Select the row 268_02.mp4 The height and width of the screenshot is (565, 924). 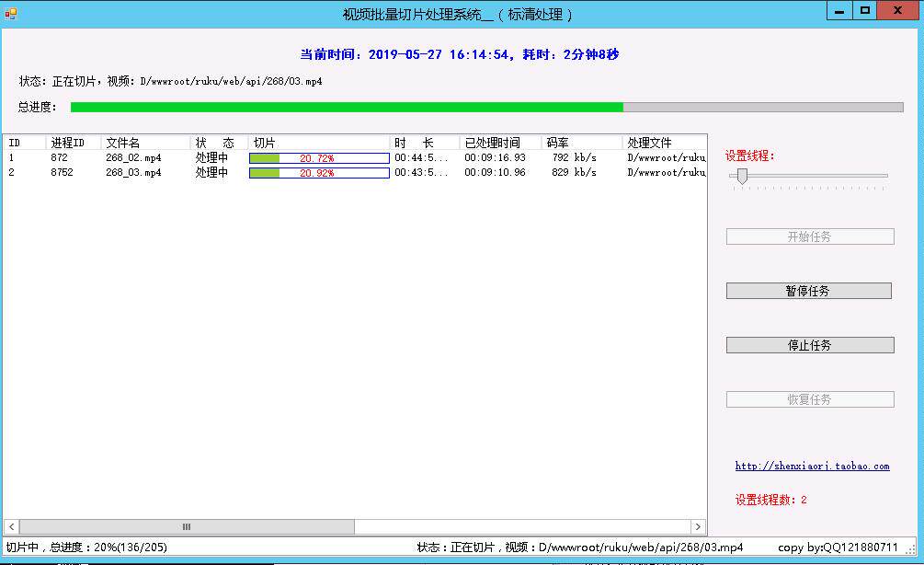coord(355,157)
